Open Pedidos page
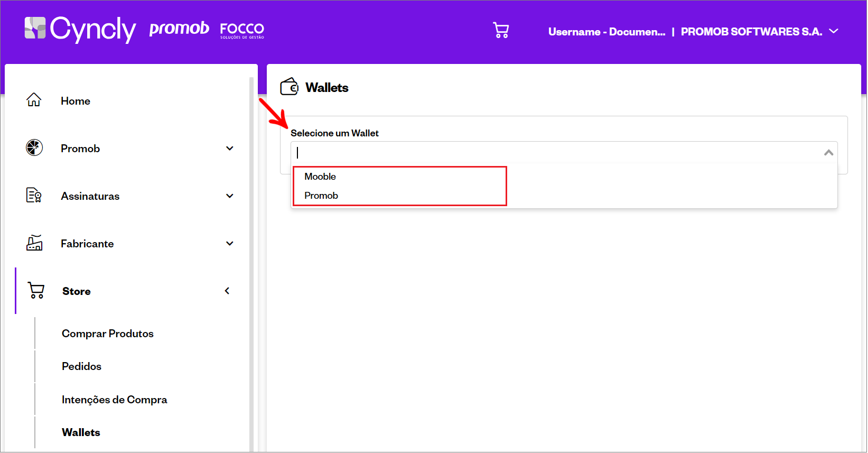868x453 pixels. [81, 366]
